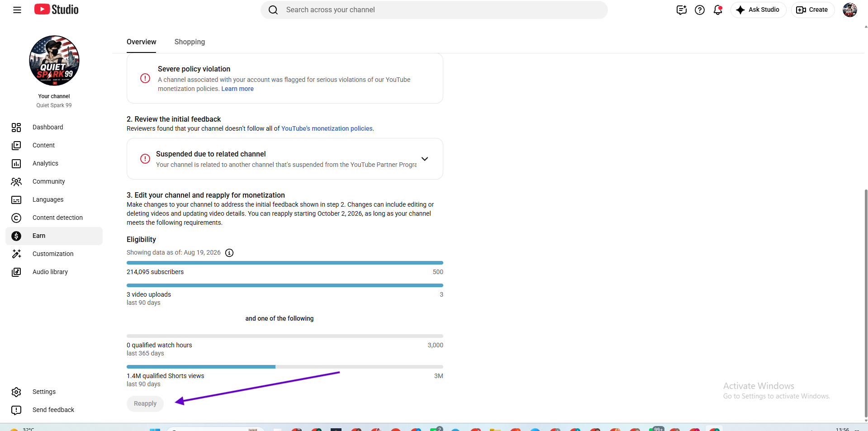Image resolution: width=868 pixels, height=431 pixels.
Task: Click the search magnifier icon
Action: coord(273,10)
